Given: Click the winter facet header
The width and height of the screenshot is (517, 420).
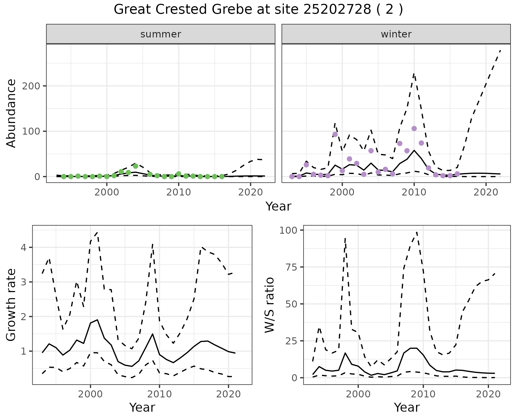Looking at the screenshot, I should click(396, 34).
